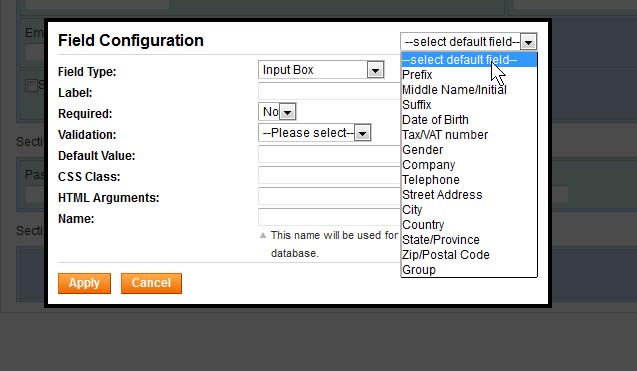Select Country option
637x371 pixels.
tap(469, 225)
